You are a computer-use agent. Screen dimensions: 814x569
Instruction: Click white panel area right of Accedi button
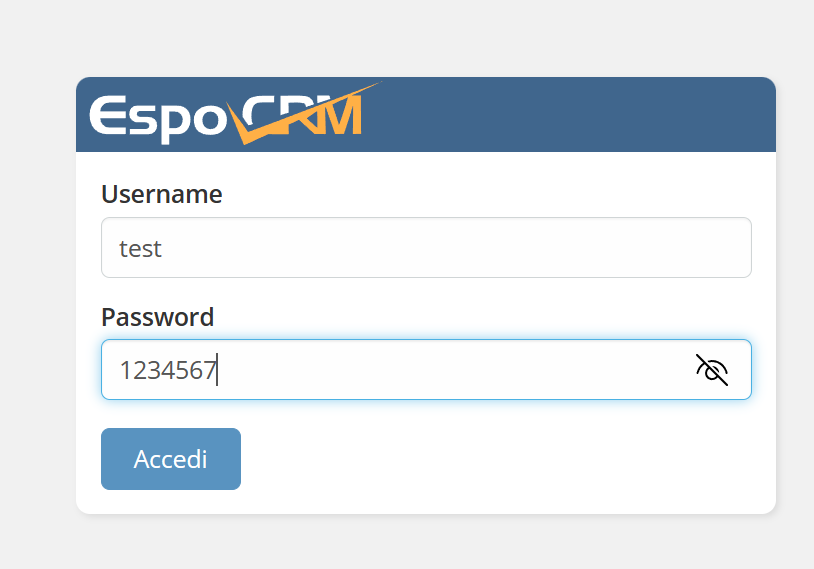pos(500,459)
